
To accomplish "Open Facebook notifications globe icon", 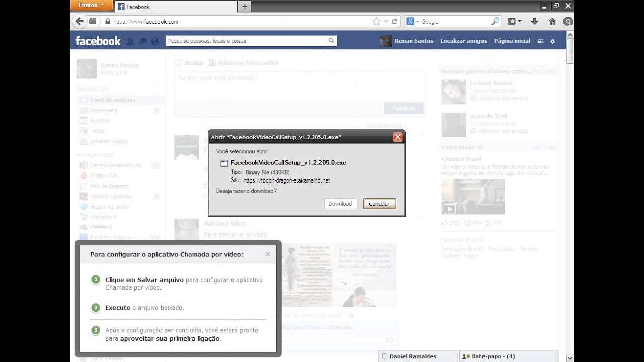I will tap(155, 41).
